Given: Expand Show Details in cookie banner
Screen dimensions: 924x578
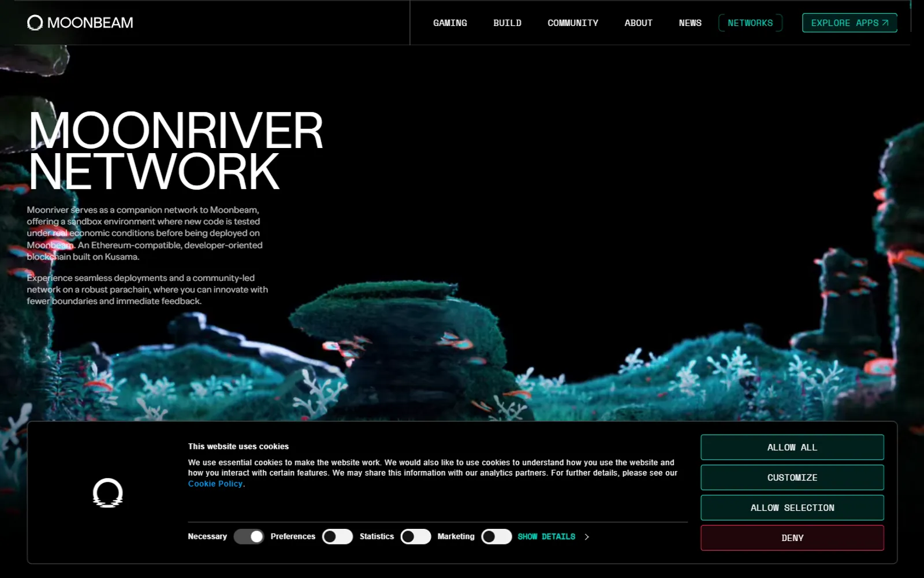Looking at the screenshot, I should click(553, 537).
